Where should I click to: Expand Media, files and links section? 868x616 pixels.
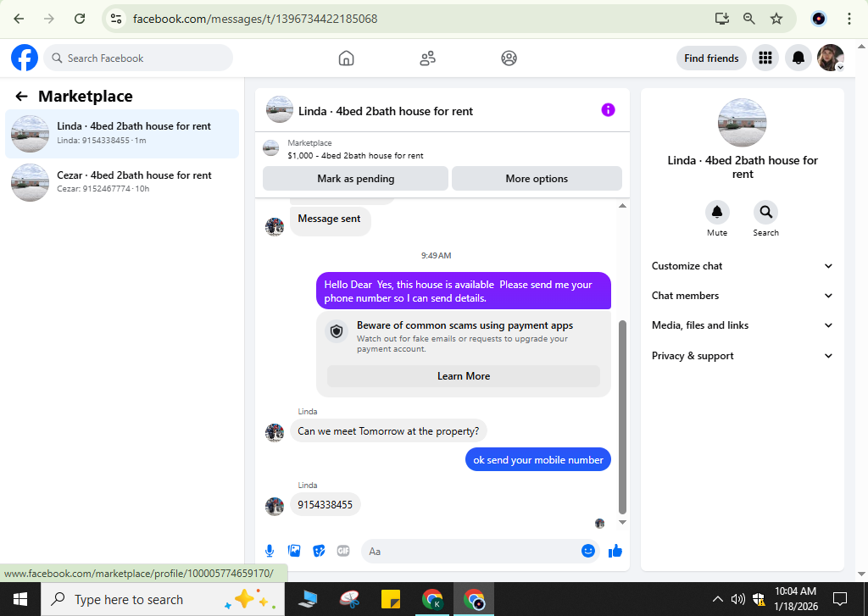point(743,325)
